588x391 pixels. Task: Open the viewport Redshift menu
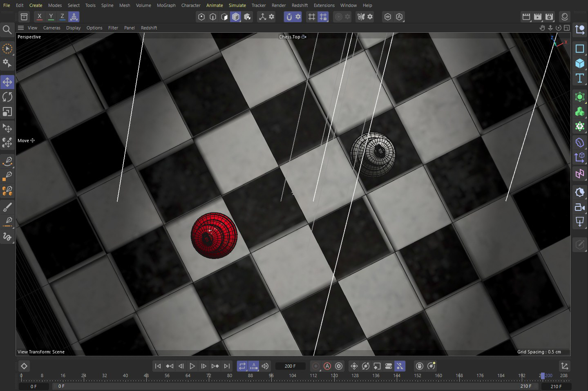click(x=149, y=28)
